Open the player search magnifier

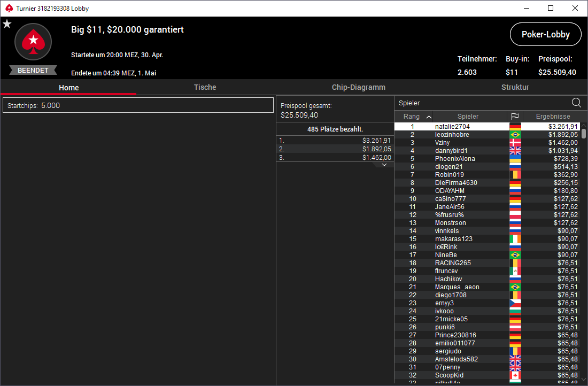tap(576, 103)
